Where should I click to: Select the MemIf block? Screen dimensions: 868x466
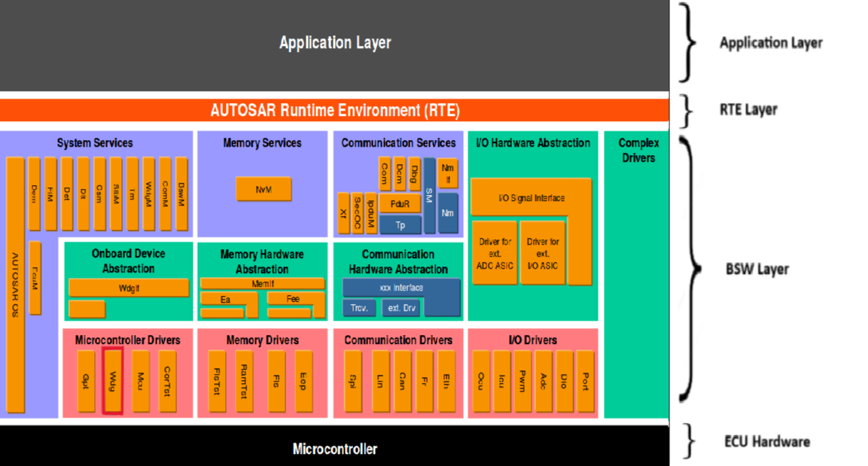click(x=262, y=284)
